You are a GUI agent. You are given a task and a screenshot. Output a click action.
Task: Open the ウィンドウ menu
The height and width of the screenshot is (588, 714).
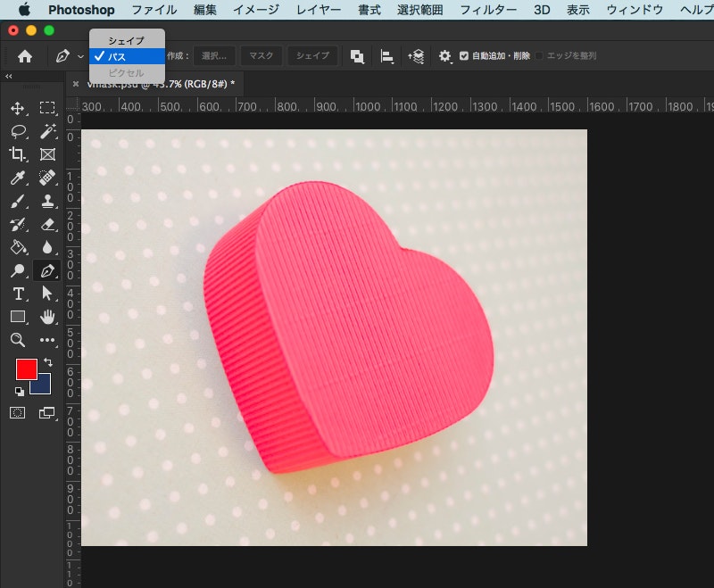tap(635, 10)
